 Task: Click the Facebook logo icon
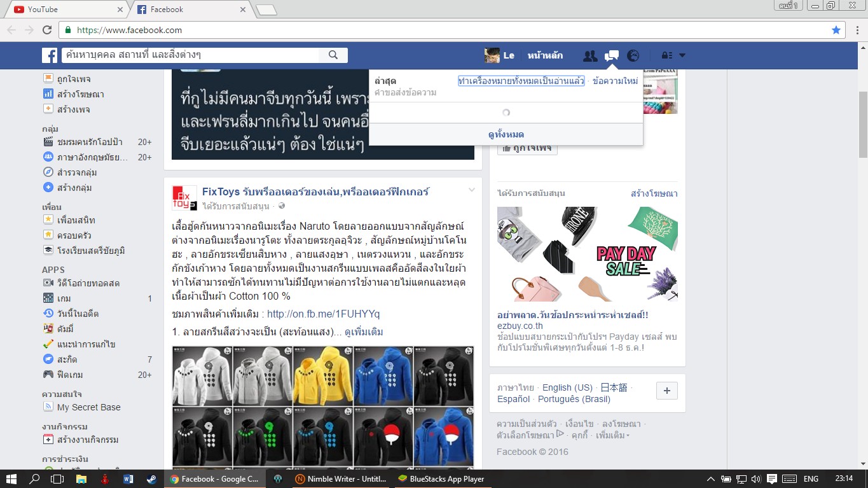point(50,55)
